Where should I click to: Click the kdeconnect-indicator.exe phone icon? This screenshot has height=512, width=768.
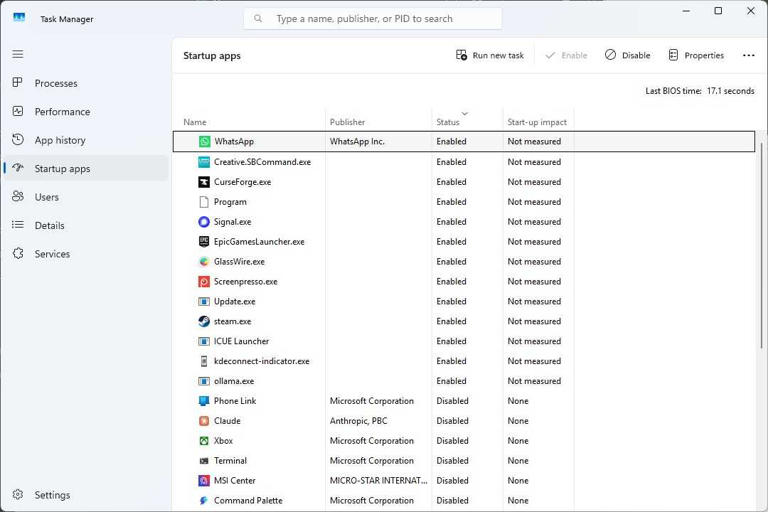coord(204,361)
